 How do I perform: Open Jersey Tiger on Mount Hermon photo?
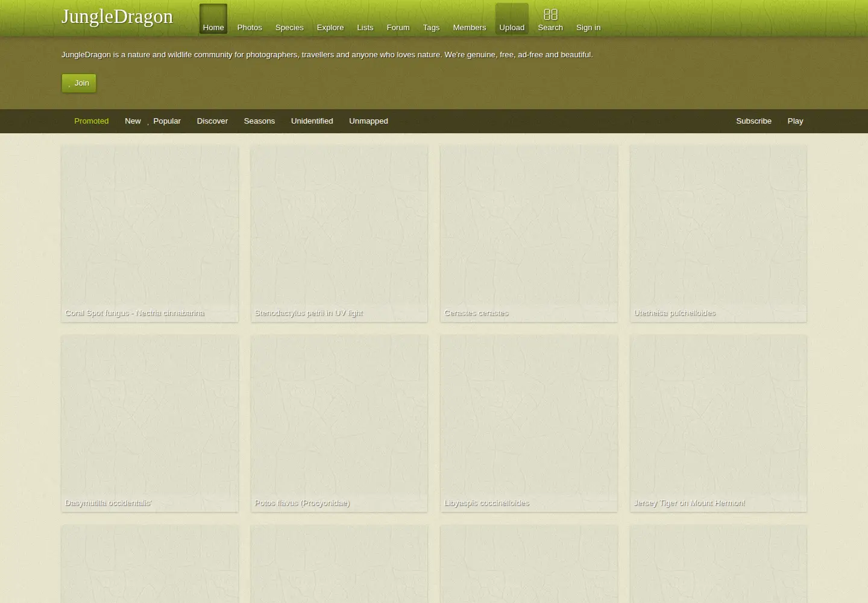(x=719, y=423)
